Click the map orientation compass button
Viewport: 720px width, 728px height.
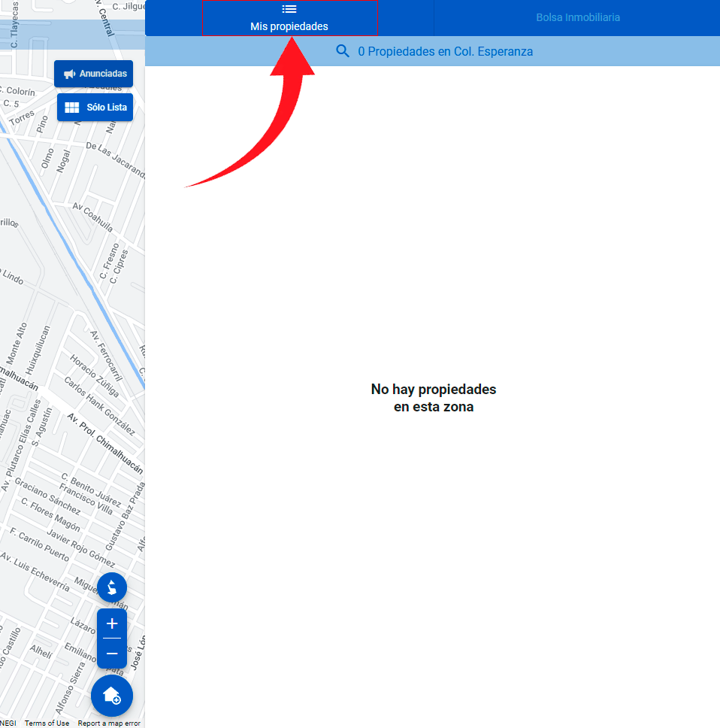click(112, 587)
